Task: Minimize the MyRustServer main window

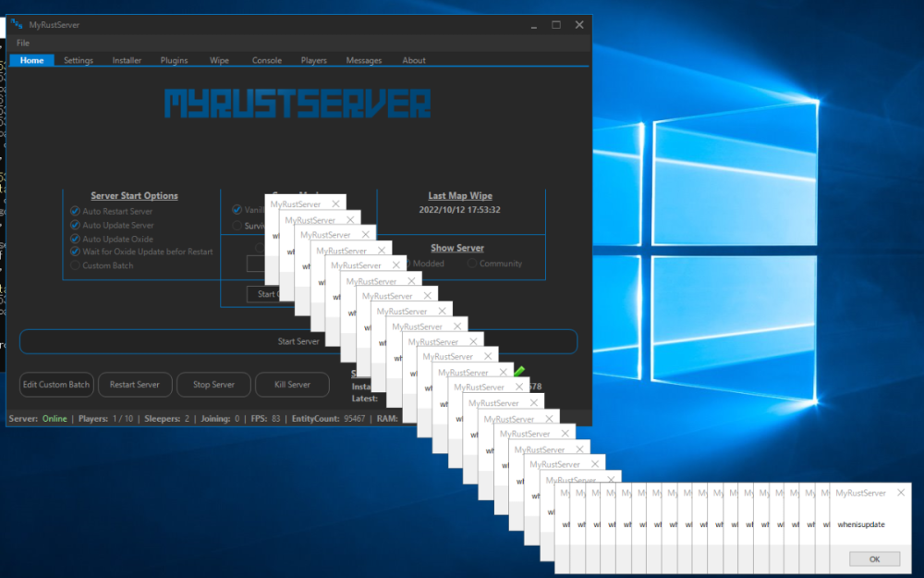Action: 532,25
